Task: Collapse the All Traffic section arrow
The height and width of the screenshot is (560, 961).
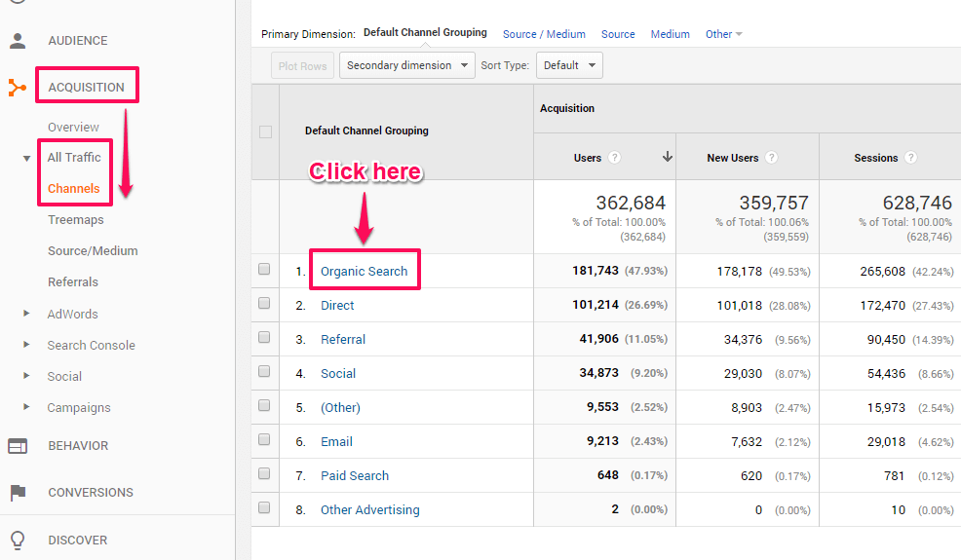Action: point(26,158)
